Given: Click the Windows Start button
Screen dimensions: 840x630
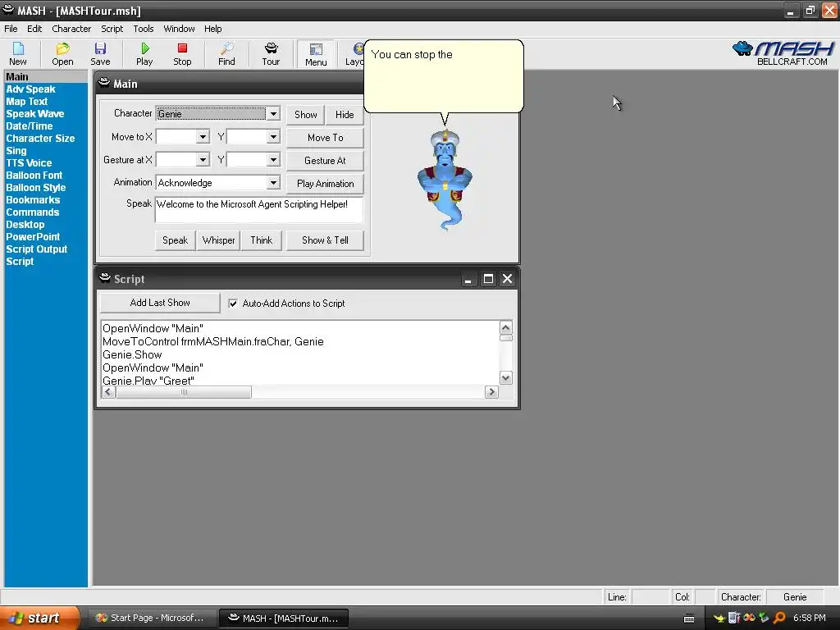Looking at the screenshot, I should [x=39, y=619].
